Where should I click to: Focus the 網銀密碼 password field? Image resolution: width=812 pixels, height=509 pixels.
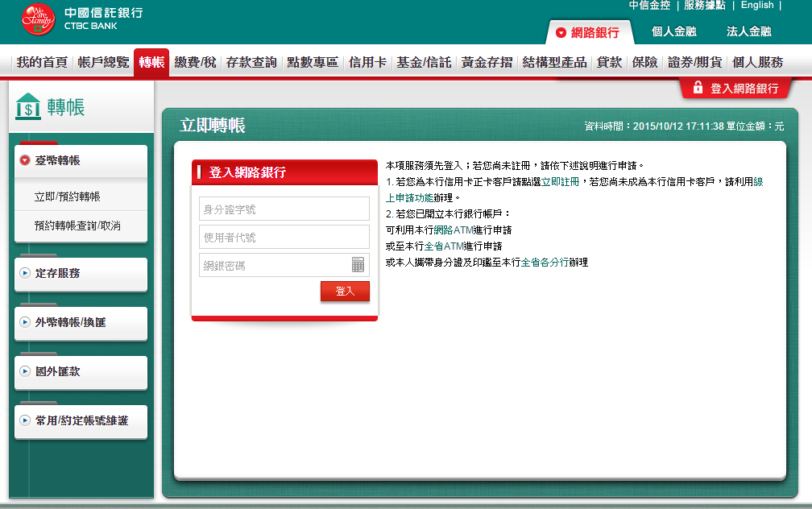click(284, 265)
